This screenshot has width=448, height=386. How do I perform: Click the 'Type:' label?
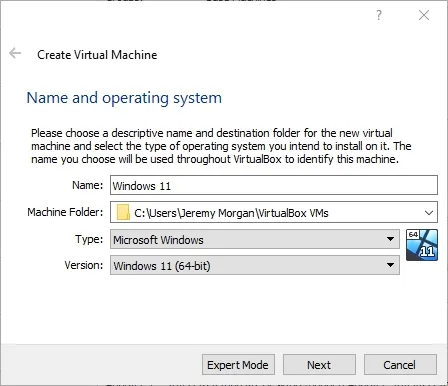pos(89,239)
